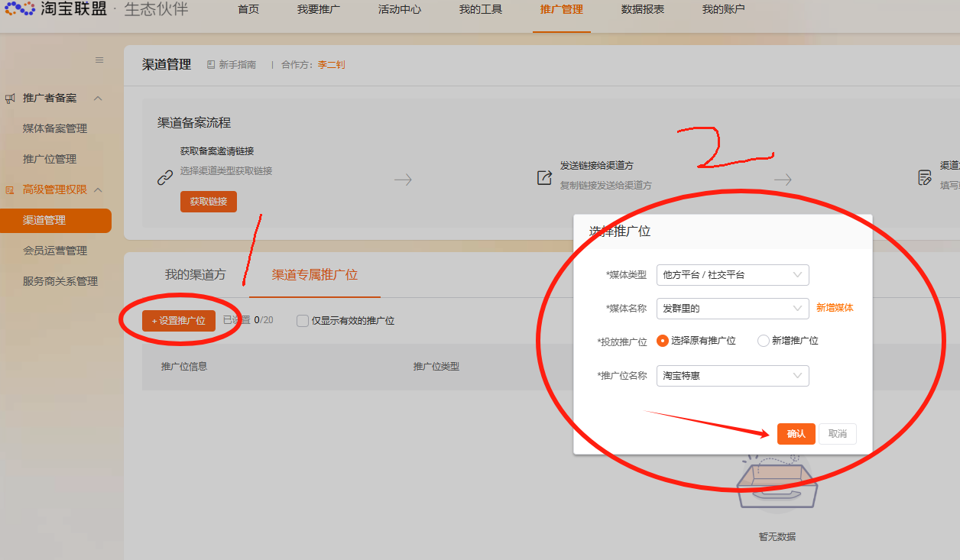960x560 pixels.
Task: Click the 新增媒体 link
Action: 835,308
